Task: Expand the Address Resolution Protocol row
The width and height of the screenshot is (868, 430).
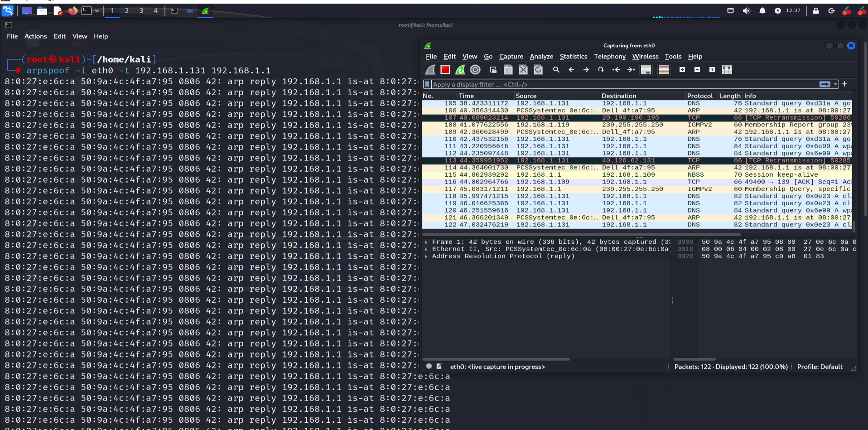Action: pyautogui.click(x=426, y=256)
